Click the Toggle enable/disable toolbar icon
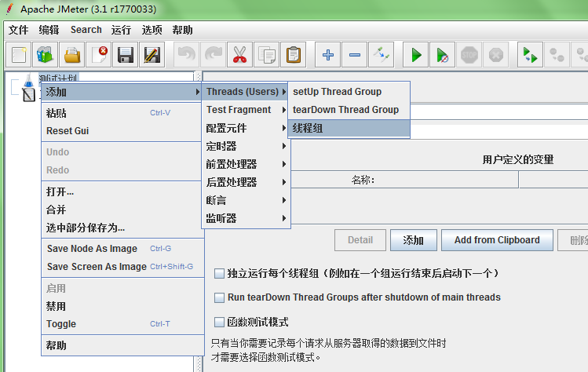Viewport: 588px width, 372px height. [381, 55]
